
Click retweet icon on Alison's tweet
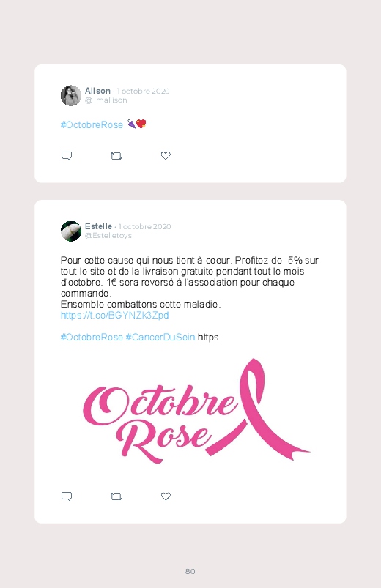tap(116, 156)
